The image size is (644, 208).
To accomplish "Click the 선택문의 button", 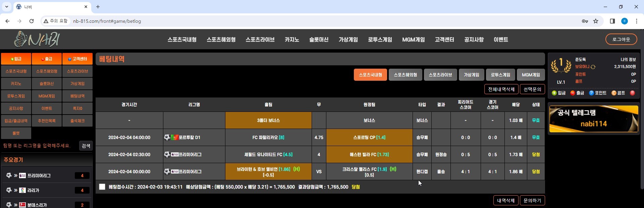I will point(532,89).
